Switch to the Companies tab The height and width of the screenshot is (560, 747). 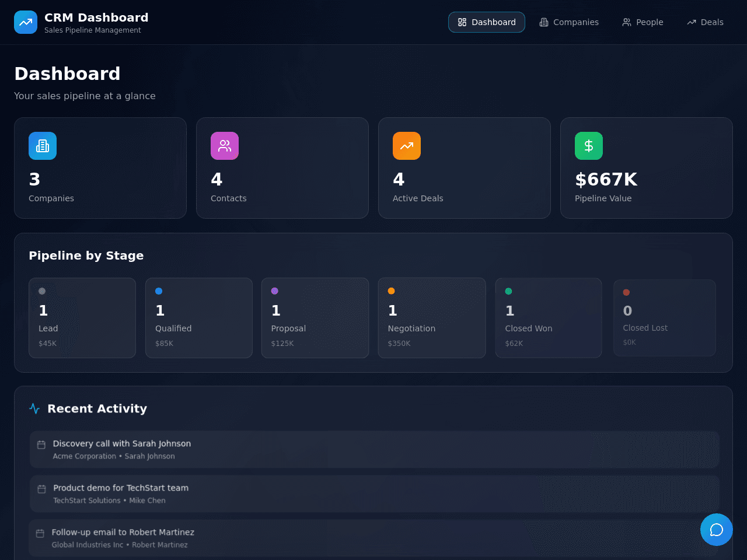(569, 22)
